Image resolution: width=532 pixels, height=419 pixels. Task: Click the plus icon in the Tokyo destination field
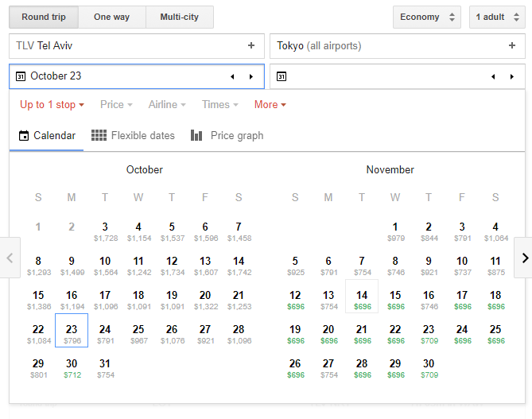[512, 46]
